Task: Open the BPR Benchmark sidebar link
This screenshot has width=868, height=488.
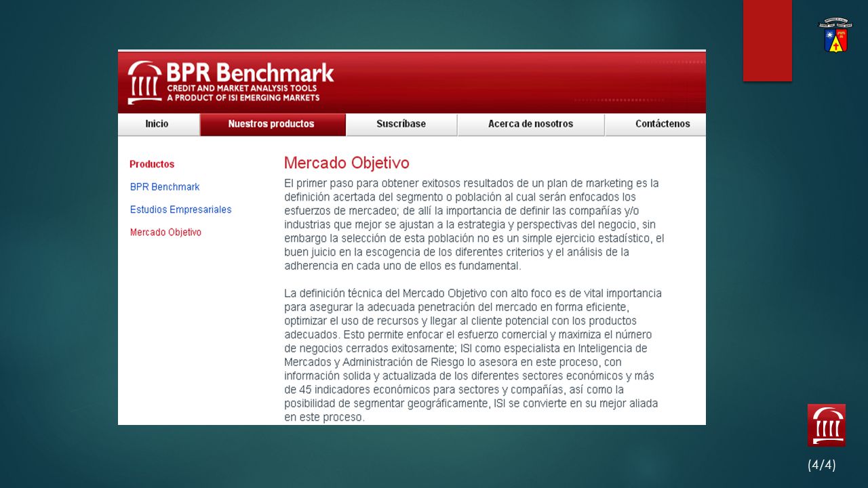Action: [165, 187]
